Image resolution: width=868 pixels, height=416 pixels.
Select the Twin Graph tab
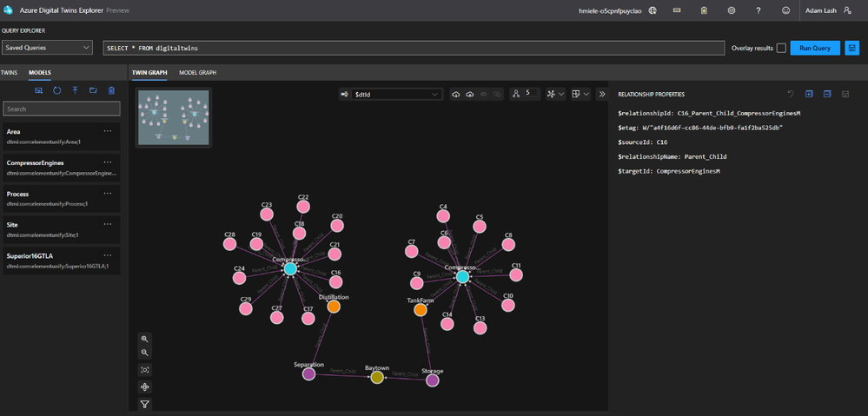click(149, 72)
